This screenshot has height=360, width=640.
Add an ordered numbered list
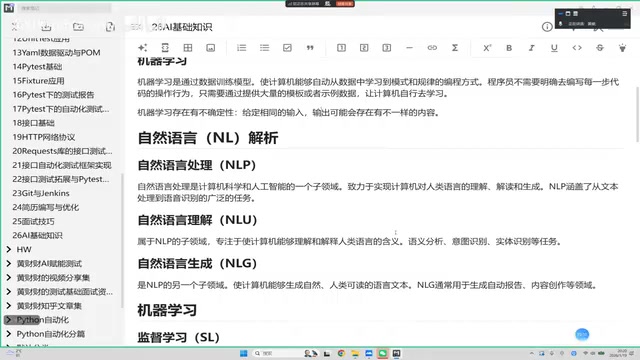(242, 48)
